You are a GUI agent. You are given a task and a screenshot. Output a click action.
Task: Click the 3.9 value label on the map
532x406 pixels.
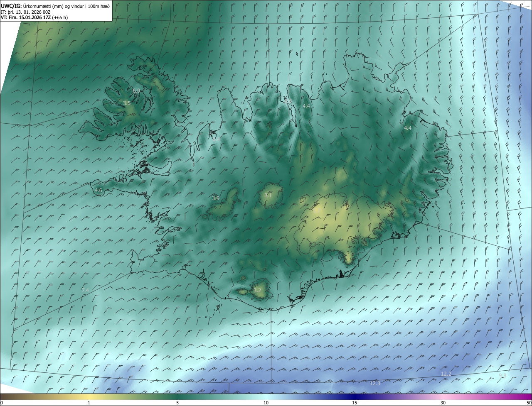pos(216,198)
